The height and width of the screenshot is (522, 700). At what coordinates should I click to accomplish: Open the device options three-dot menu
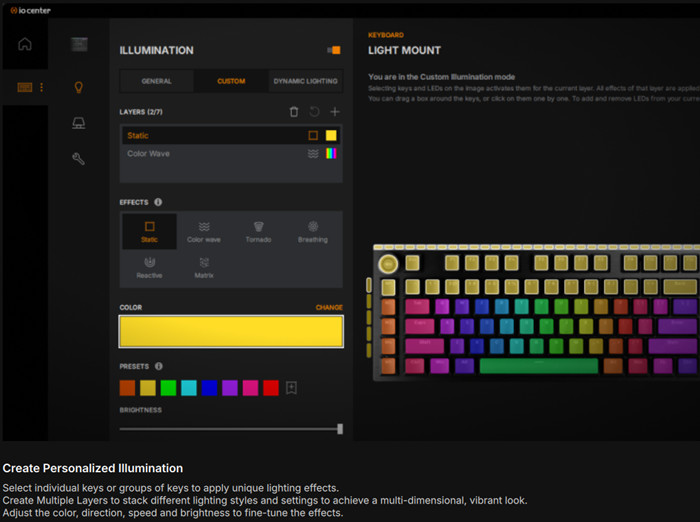[42, 87]
